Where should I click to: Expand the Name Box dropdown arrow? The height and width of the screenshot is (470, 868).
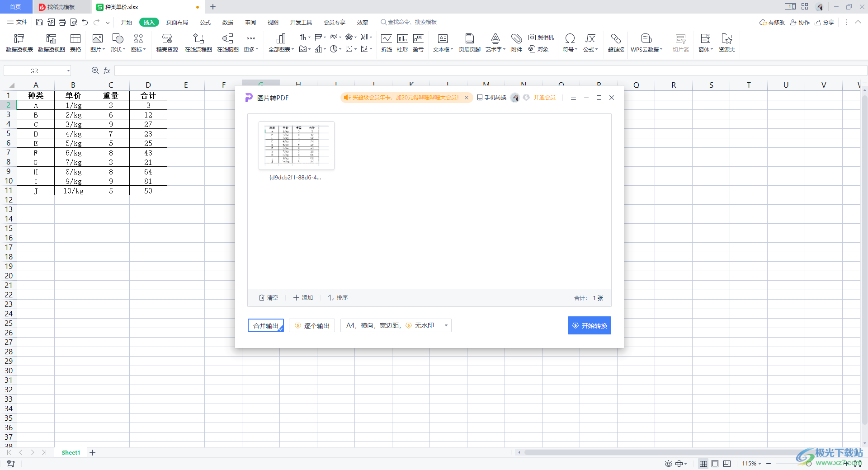click(68, 71)
